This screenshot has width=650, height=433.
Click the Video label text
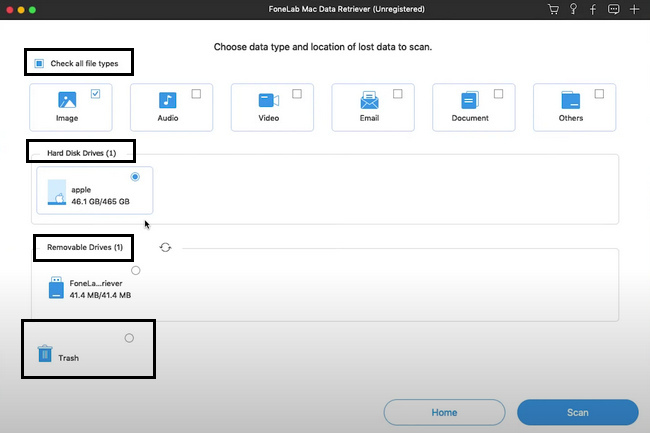click(x=269, y=118)
